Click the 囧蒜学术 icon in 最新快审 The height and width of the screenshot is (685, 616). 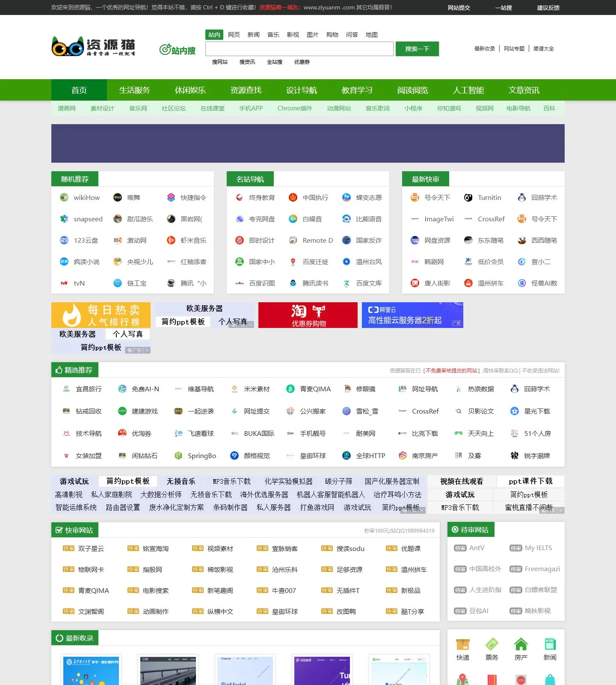[x=522, y=197]
